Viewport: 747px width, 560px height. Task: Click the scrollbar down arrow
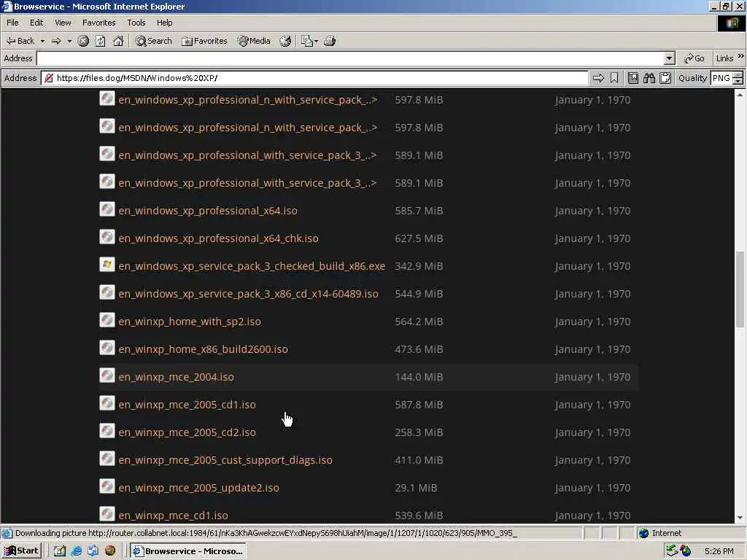(740, 518)
